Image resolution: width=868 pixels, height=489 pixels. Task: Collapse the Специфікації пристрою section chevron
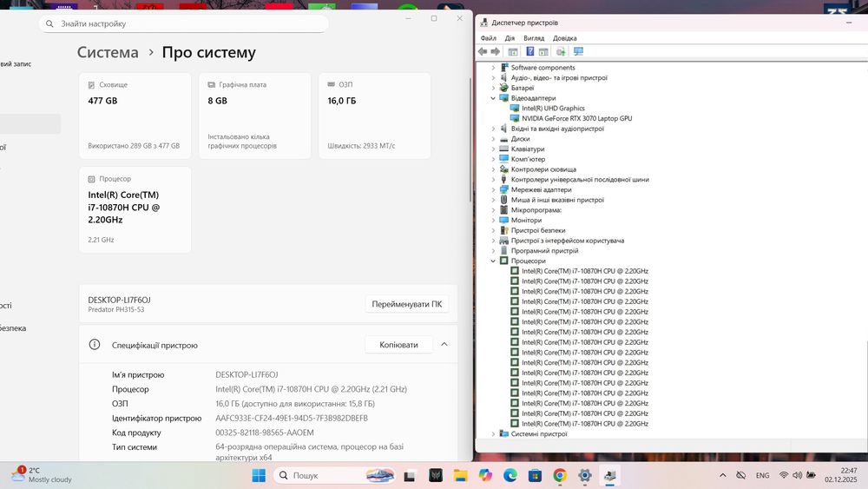[x=444, y=345]
